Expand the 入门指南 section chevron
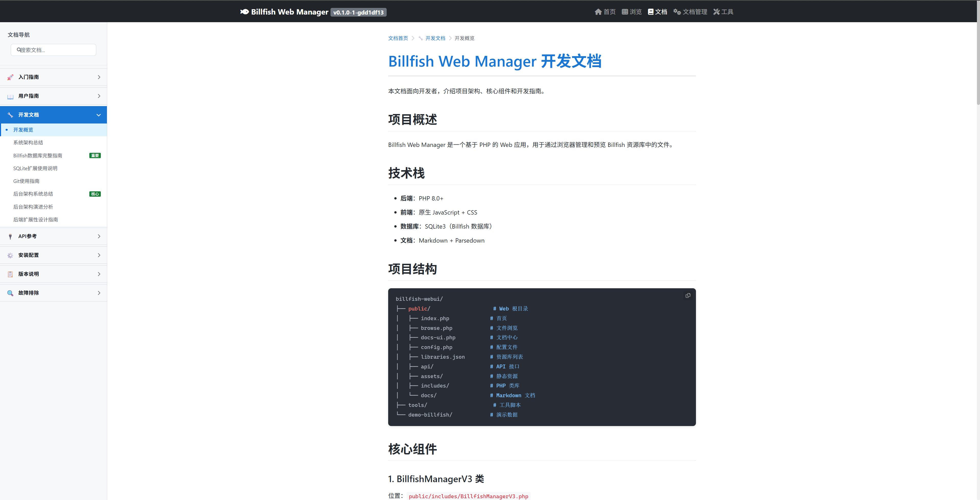980x500 pixels. [99, 77]
